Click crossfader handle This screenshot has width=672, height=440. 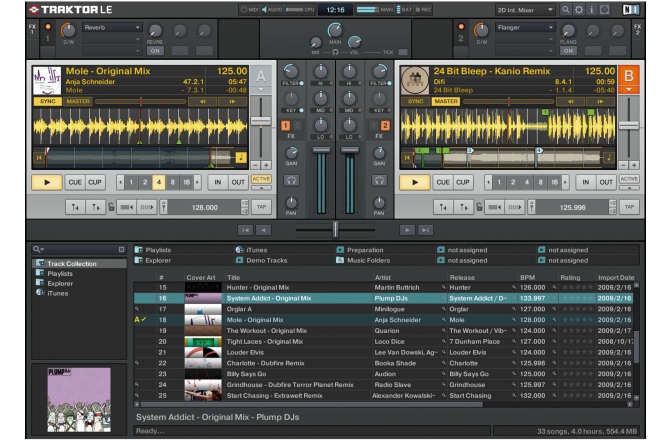[x=335, y=230]
